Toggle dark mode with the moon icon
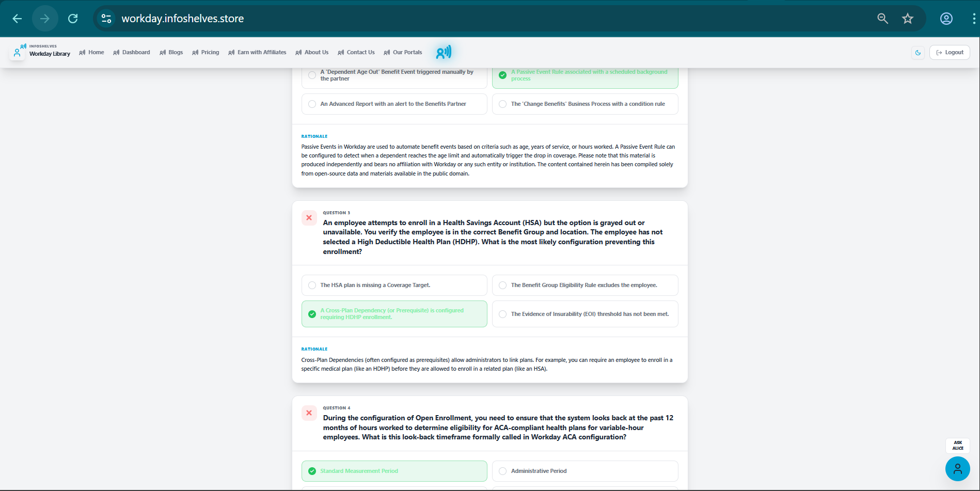 pyautogui.click(x=918, y=53)
